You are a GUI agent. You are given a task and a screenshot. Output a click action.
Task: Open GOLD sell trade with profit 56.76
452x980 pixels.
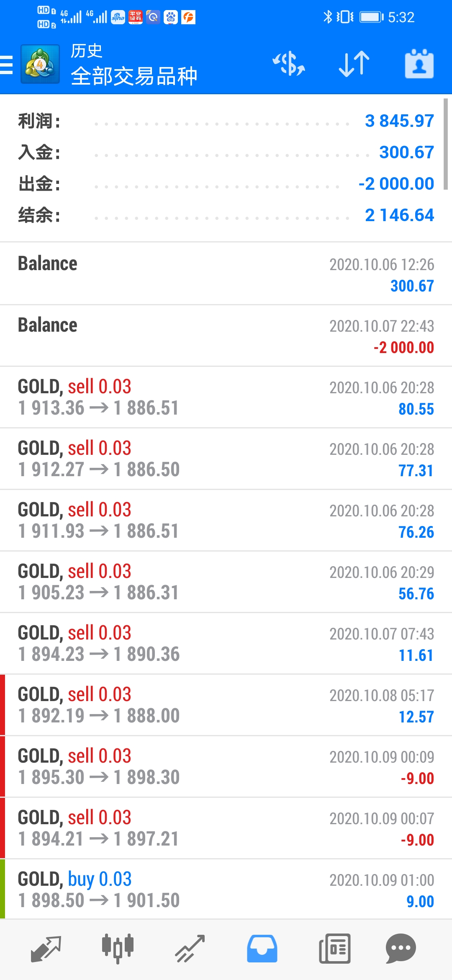pos(226,582)
